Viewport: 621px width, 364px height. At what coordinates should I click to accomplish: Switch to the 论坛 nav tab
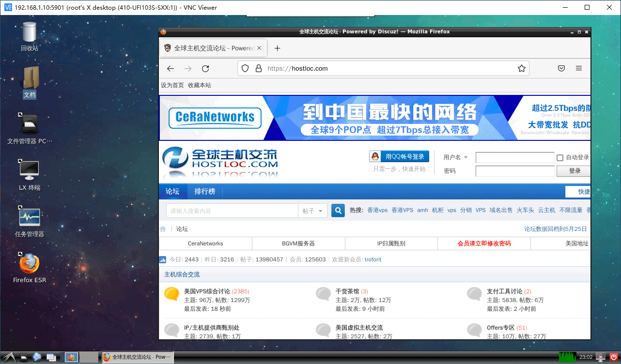pyautogui.click(x=172, y=191)
